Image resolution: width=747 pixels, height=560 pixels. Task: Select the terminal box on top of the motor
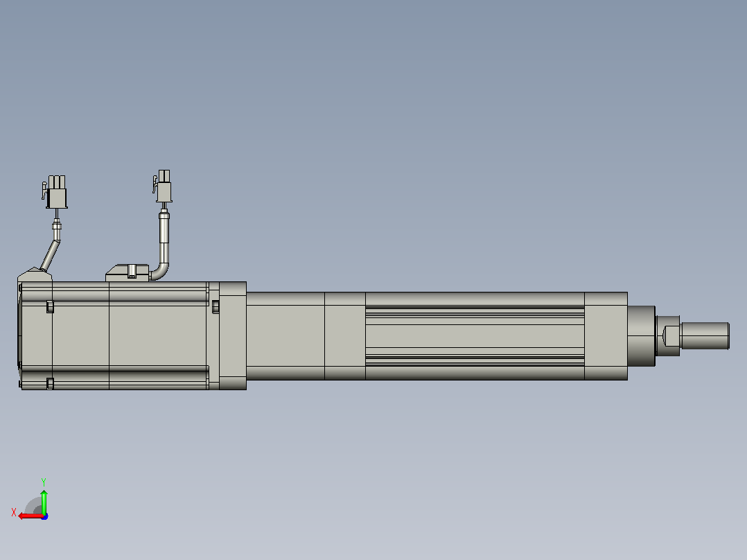point(127,272)
